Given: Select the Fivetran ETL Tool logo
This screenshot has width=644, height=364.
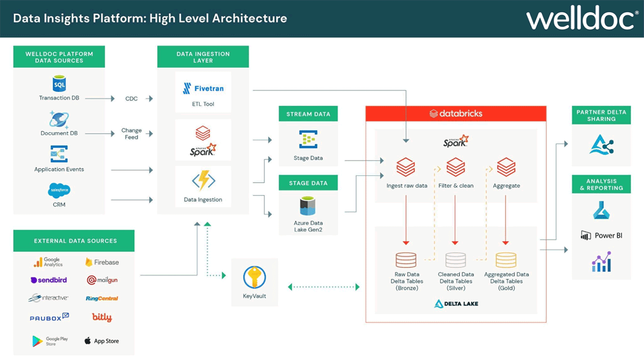Looking at the screenshot, I should [x=202, y=88].
